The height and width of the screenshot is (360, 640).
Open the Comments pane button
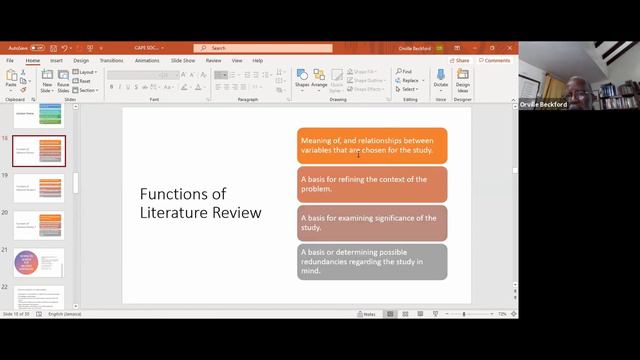point(494,60)
